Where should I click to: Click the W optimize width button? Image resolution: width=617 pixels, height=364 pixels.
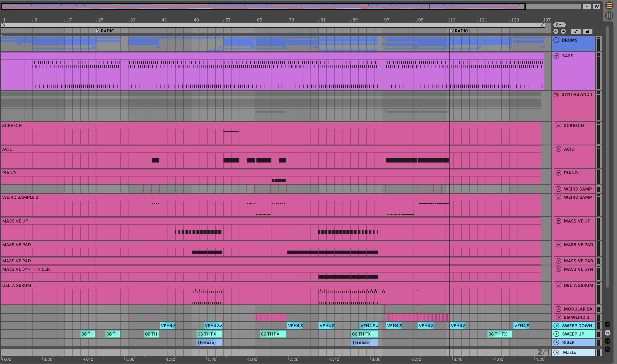597,6
